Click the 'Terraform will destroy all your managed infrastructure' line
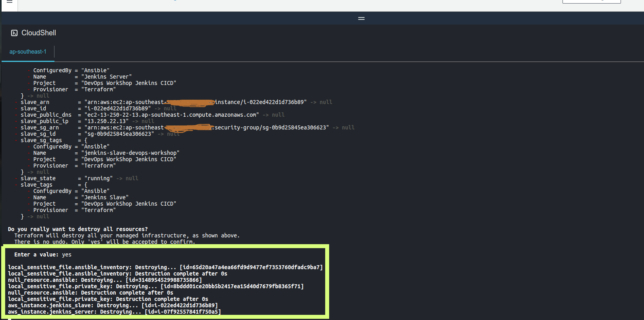The width and height of the screenshot is (644, 320). click(x=127, y=235)
